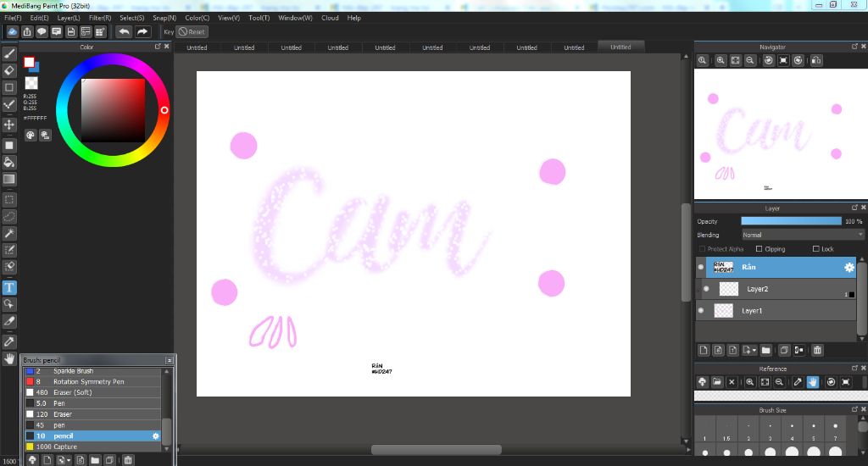This screenshot has width=868, height=466.
Task: Toggle the Protect Alpha checkbox
Action: [702, 249]
